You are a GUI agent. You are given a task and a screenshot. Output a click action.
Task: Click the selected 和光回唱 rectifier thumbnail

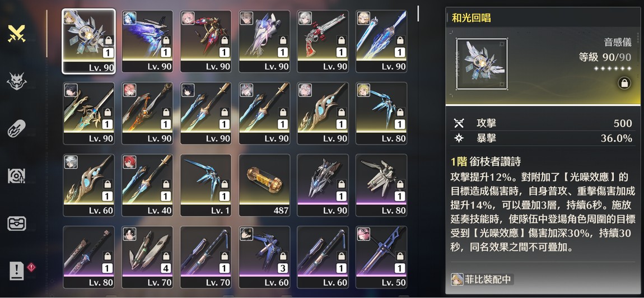click(88, 41)
